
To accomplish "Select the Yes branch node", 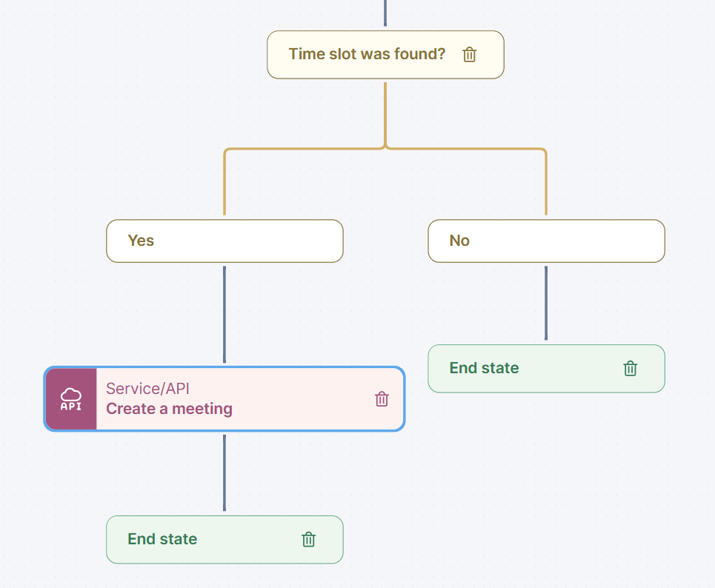I will (225, 241).
